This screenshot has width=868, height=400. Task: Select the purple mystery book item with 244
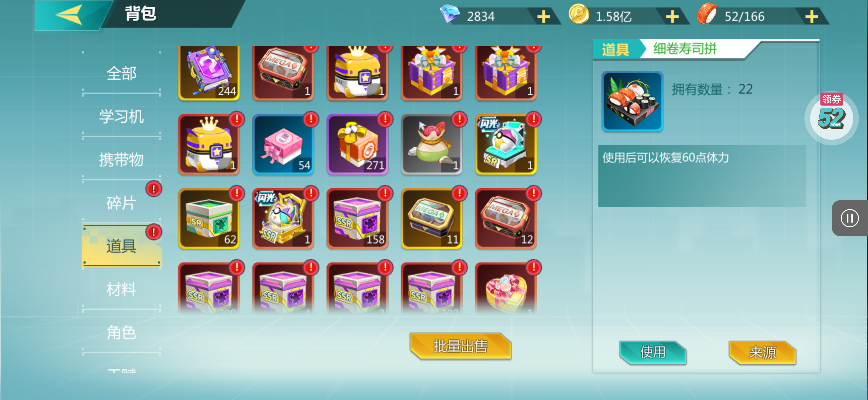(209, 73)
